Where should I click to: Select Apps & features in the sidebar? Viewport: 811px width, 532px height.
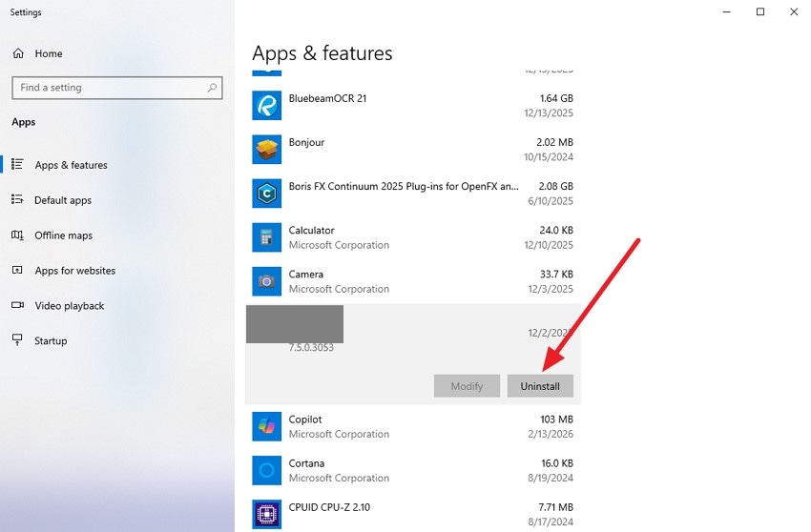(x=72, y=165)
